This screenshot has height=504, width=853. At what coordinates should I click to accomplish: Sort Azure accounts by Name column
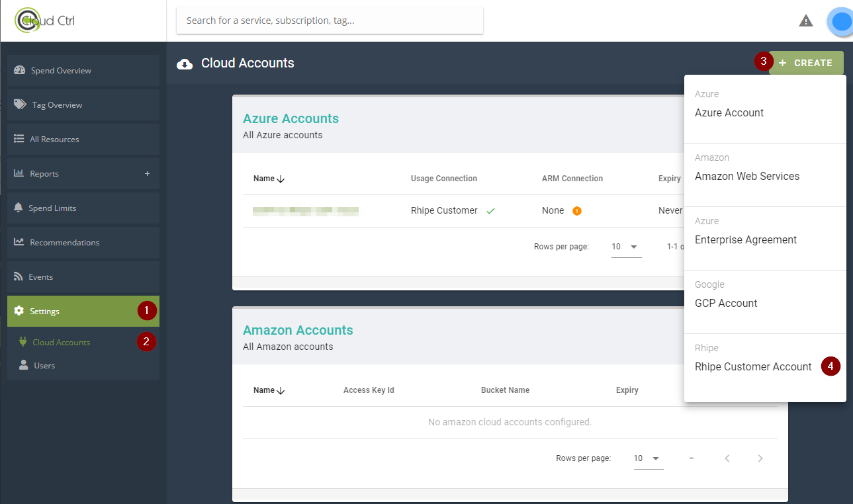click(269, 179)
